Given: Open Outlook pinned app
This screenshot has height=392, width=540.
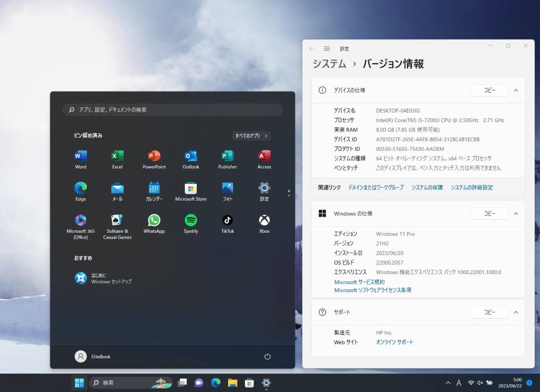Looking at the screenshot, I should click(x=191, y=159).
